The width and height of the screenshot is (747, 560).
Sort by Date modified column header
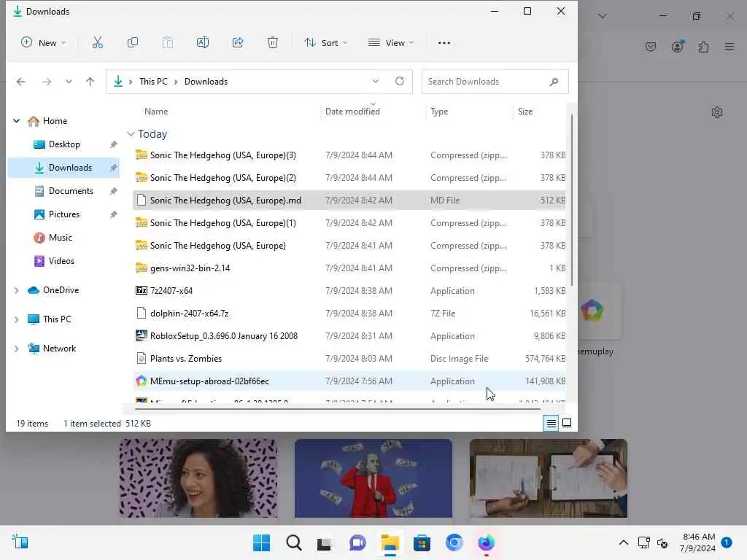(352, 112)
